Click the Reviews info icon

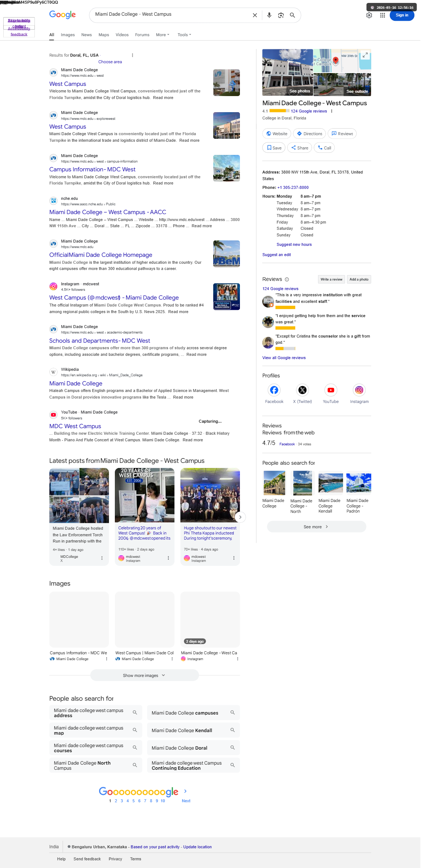click(287, 279)
